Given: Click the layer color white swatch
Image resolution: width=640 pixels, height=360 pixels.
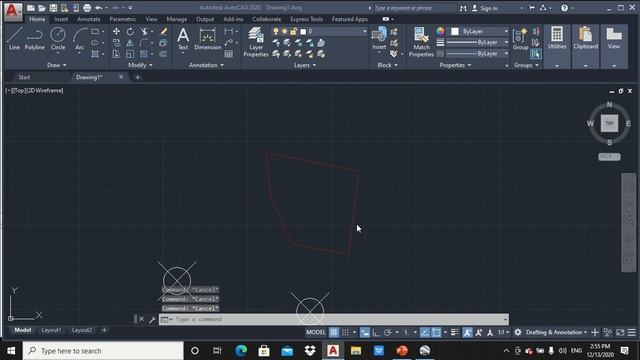Looking at the screenshot, I should (303, 31).
